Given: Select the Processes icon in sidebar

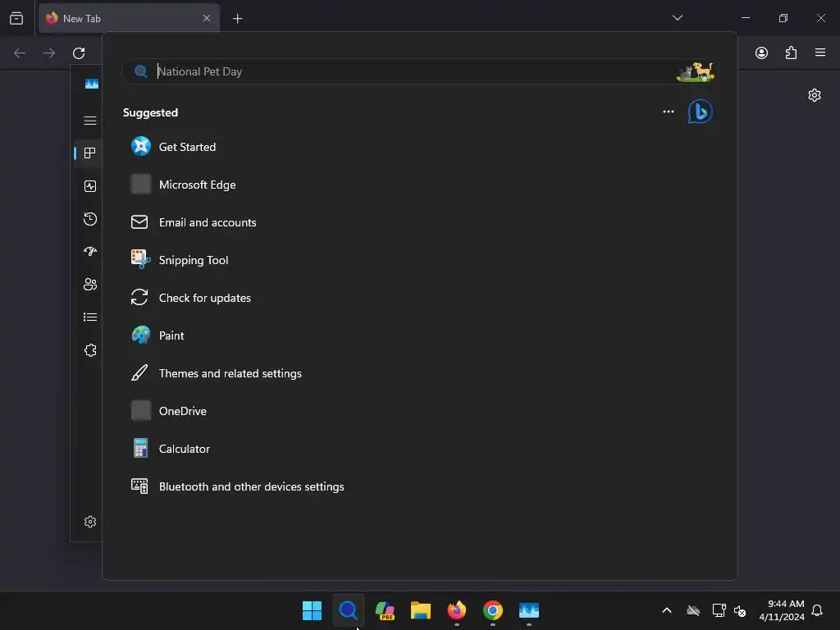Looking at the screenshot, I should 90,153.
